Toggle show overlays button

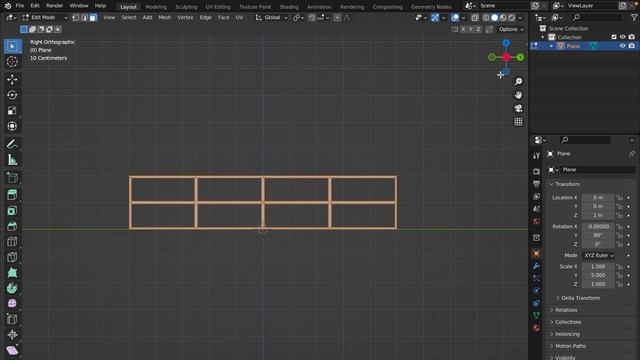[x=455, y=18]
